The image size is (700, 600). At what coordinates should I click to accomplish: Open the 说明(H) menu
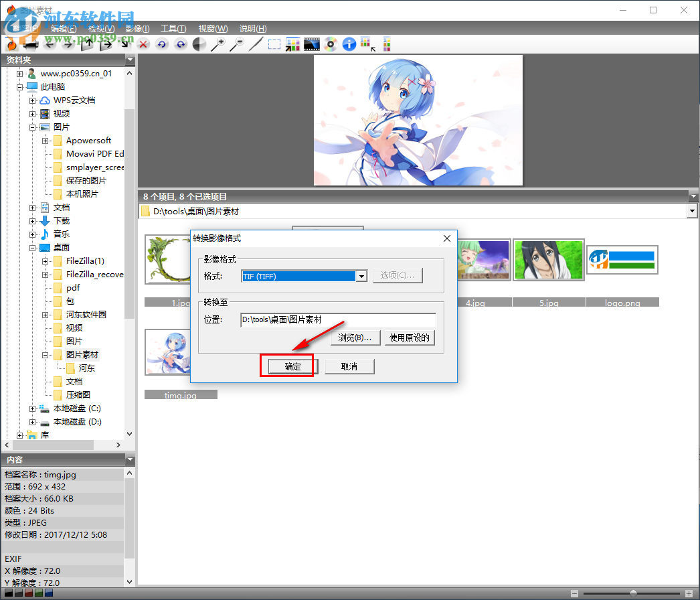click(x=253, y=29)
